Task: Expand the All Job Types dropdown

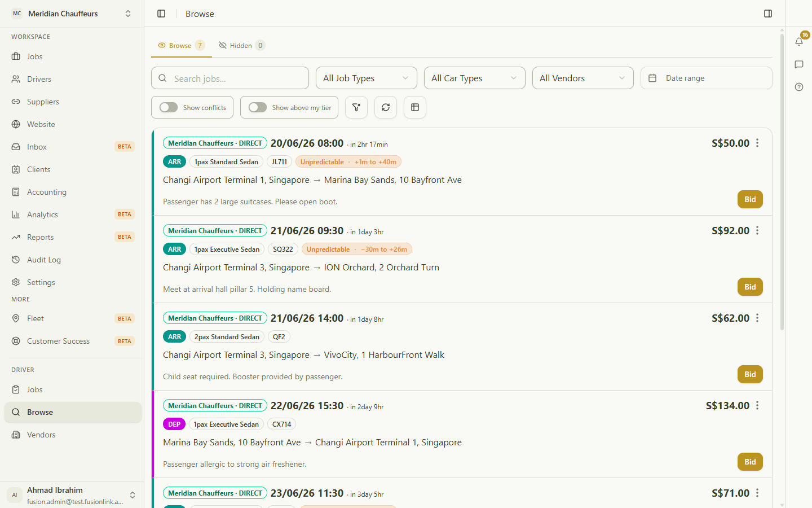Action: tap(367, 78)
